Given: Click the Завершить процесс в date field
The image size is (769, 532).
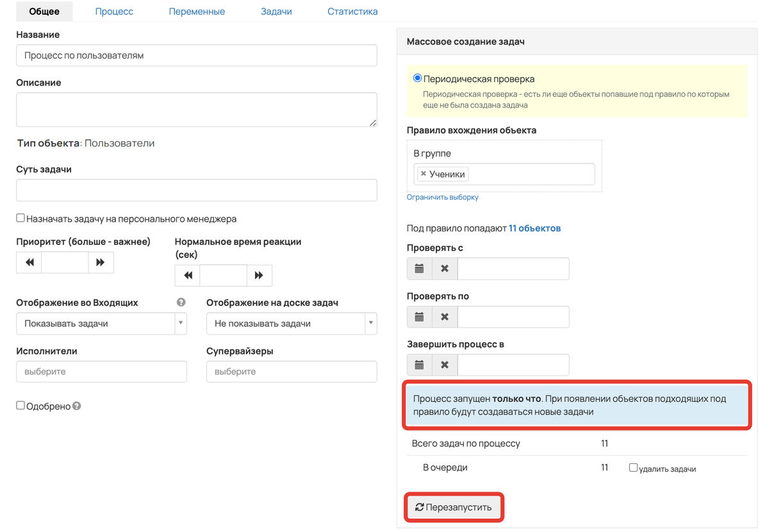Looking at the screenshot, I should [513, 365].
